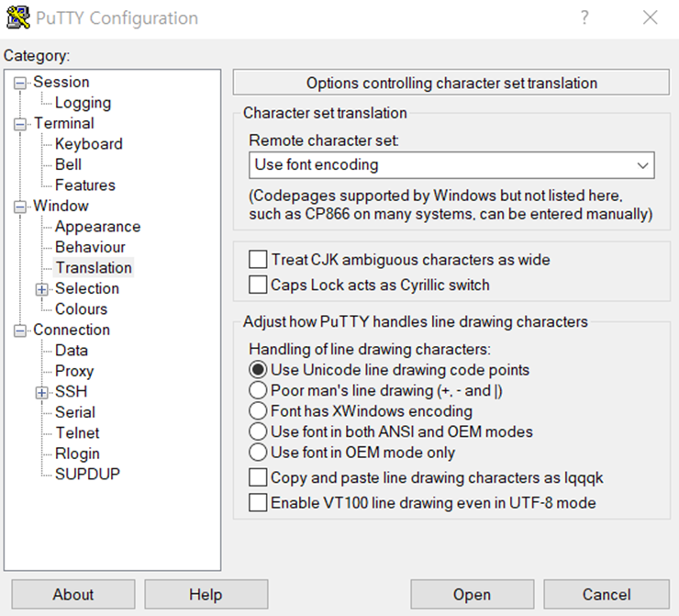
Task: Collapse the Terminal tree node
Action: tap(20, 124)
